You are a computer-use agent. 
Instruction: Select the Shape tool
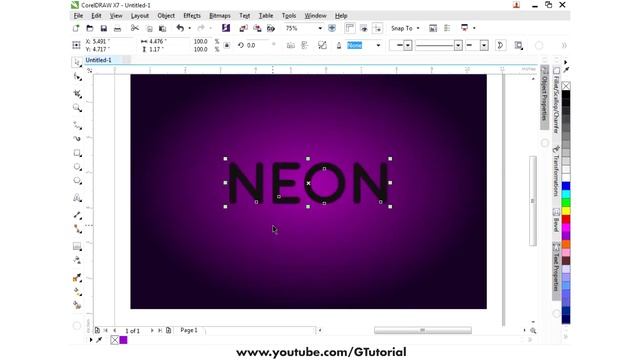(x=77, y=76)
